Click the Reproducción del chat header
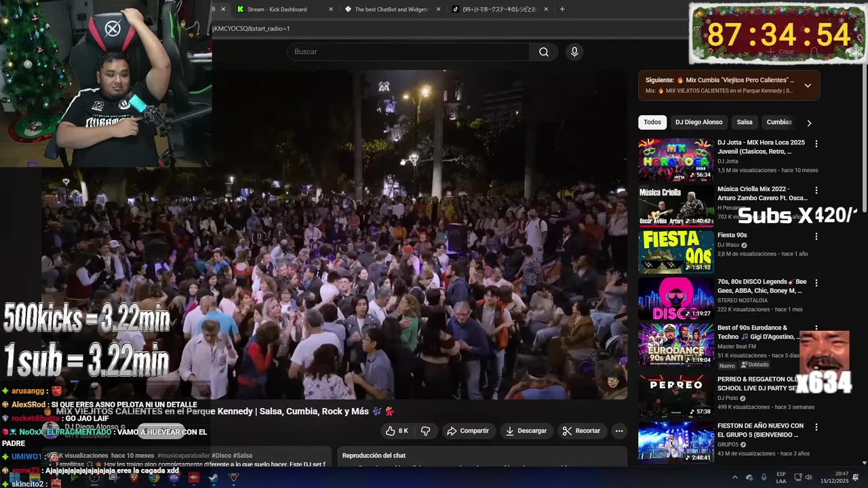The image size is (868, 488). [374, 455]
